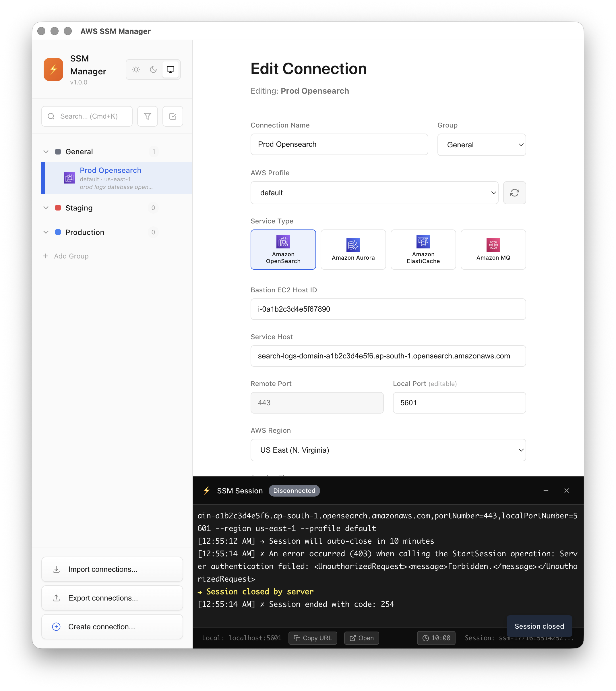
Task: Click the SSM Manager lightning logo
Action: coord(53,70)
